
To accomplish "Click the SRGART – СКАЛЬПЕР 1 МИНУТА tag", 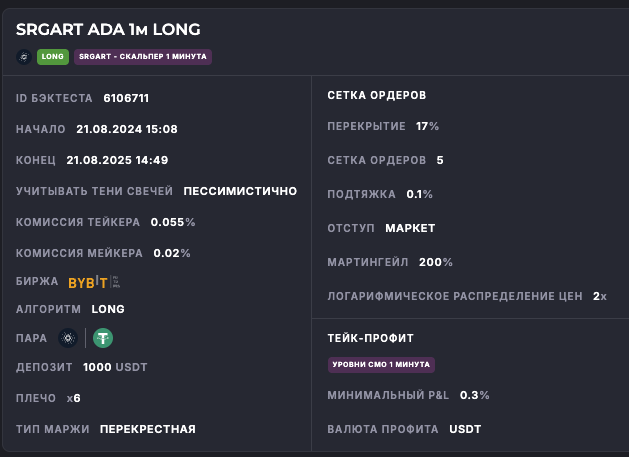I will coord(142,57).
